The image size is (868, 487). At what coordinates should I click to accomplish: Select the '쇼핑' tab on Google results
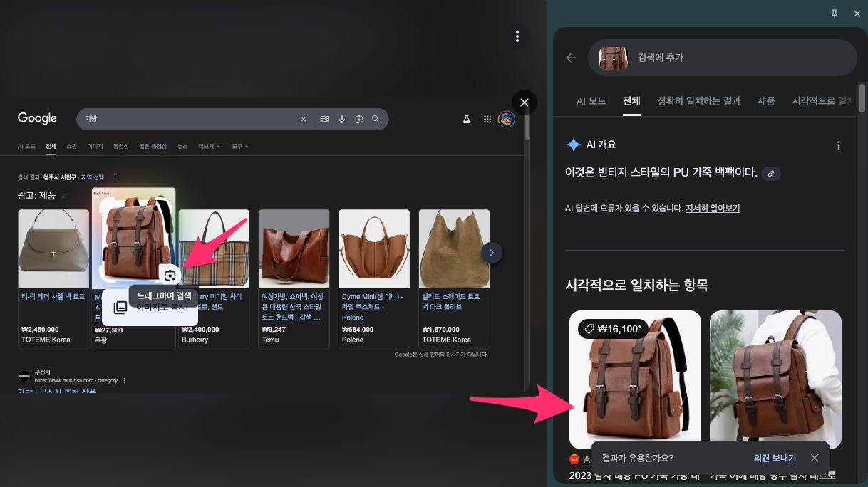coord(71,146)
